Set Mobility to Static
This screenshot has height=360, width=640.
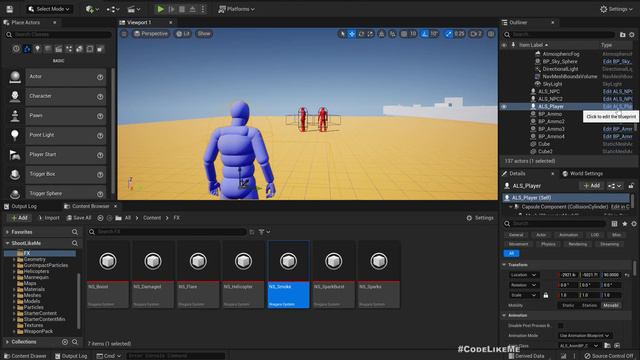(x=568, y=305)
